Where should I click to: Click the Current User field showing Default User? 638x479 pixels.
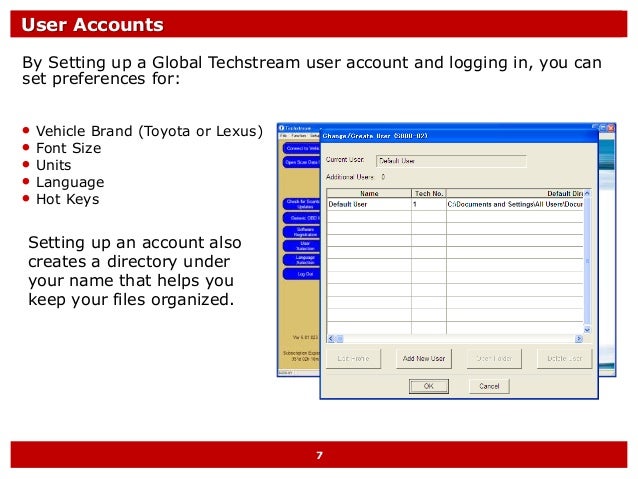point(451,161)
